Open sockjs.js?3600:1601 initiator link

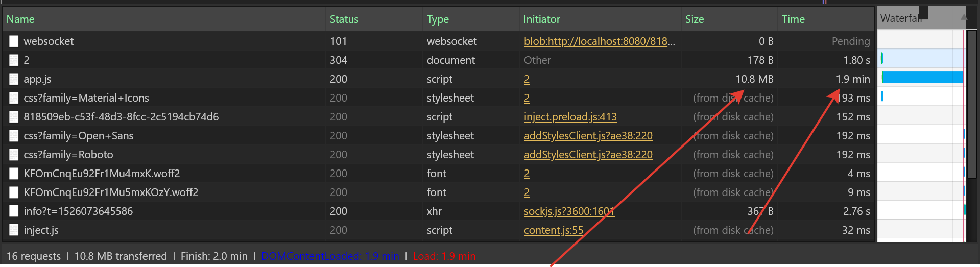pos(569,211)
